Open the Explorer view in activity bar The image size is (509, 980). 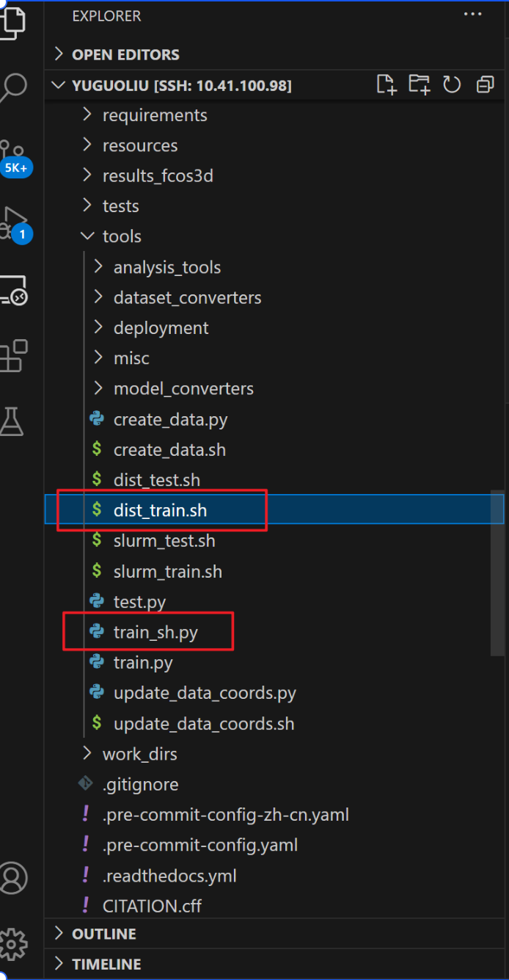coord(12,22)
